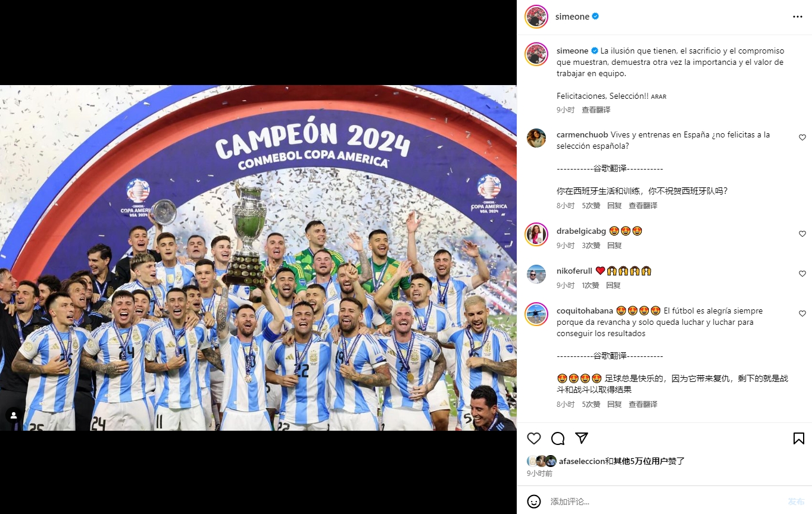Focus the 添加评论 comment input field
Screen dimensions: 812x514
664,502
